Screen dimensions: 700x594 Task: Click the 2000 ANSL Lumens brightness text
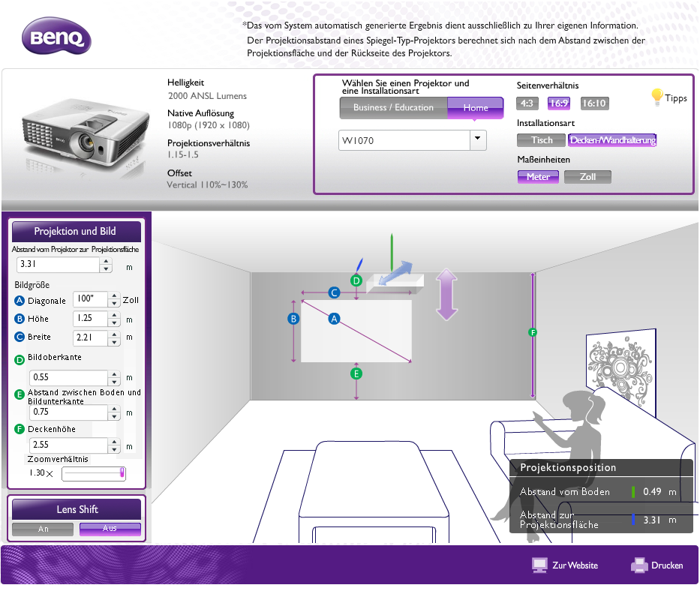(x=207, y=96)
